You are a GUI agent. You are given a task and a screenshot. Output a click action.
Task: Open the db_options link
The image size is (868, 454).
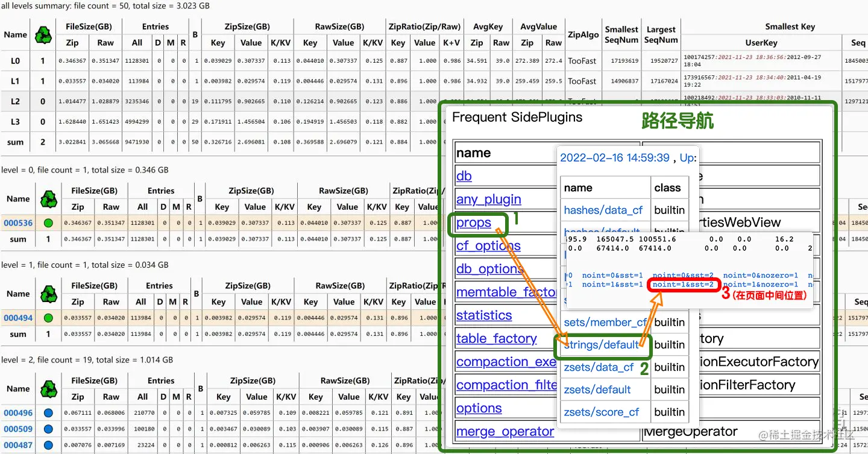tap(490, 269)
